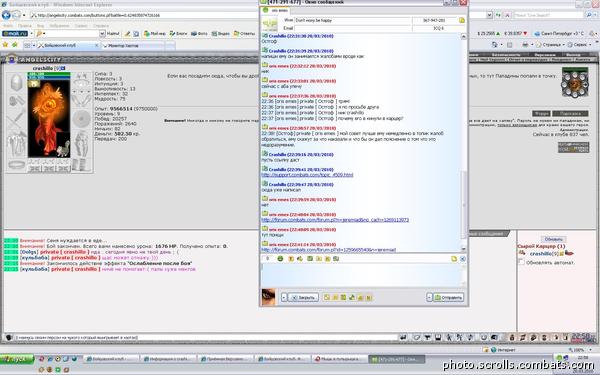
Task: Open the Quick Tabs grid icon
Action: [27, 45]
